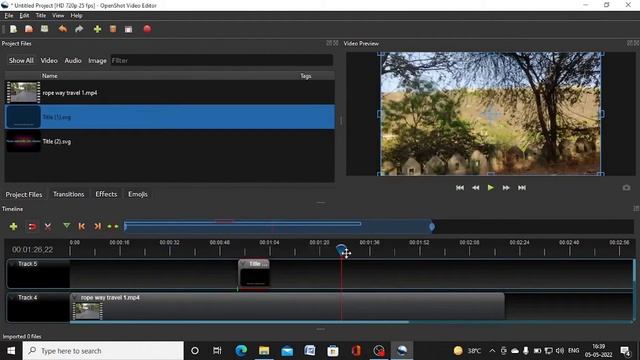Toggle timeline snapping magnet

tap(32, 226)
